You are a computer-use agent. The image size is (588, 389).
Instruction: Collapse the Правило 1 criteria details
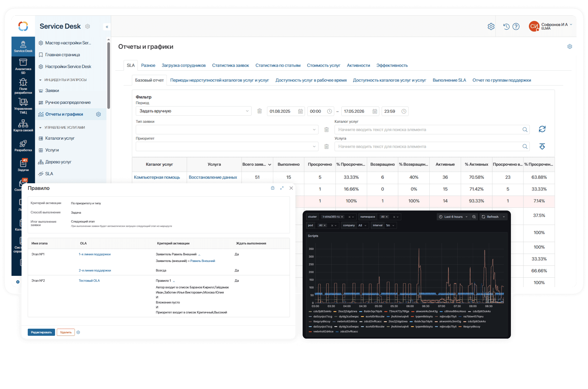coord(174,281)
